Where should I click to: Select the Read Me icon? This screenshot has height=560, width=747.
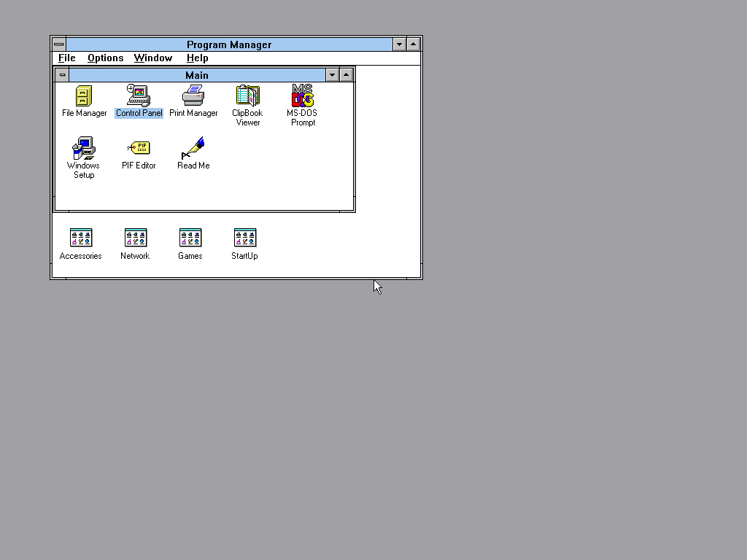pos(193,149)
